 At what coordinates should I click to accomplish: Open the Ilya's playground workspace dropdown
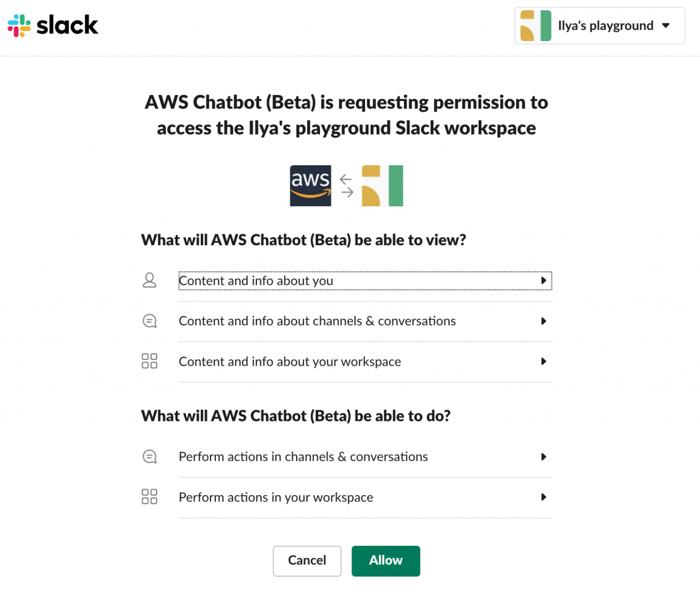[x=599, y=25]
